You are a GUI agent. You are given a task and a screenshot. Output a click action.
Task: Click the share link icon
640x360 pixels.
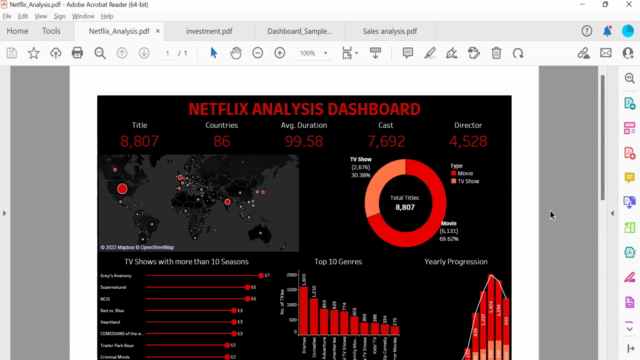(584, 53)
